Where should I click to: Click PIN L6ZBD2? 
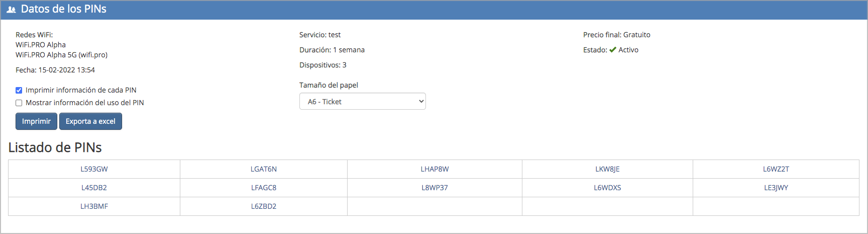click(x=264, y=206)
